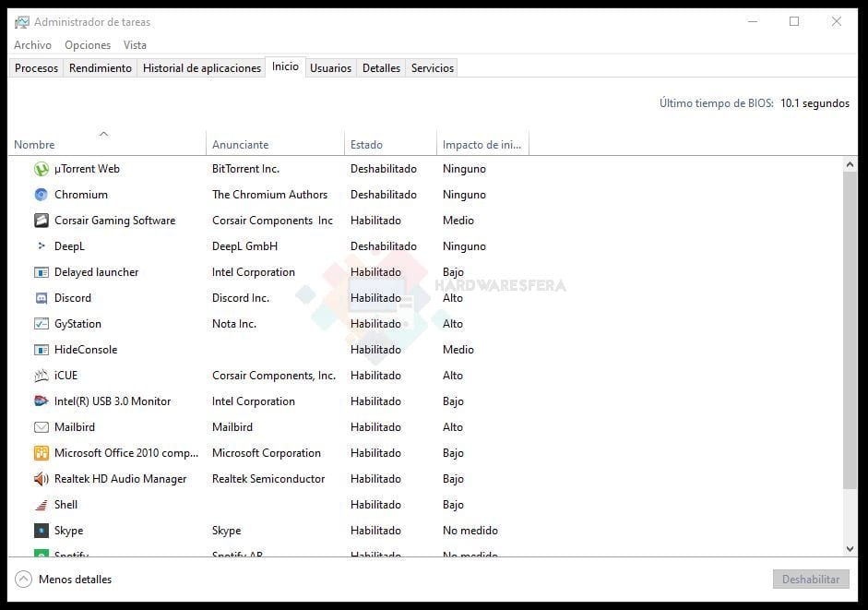Select the Discord icon in the list
Screen dimensions: 868x610
42,298
